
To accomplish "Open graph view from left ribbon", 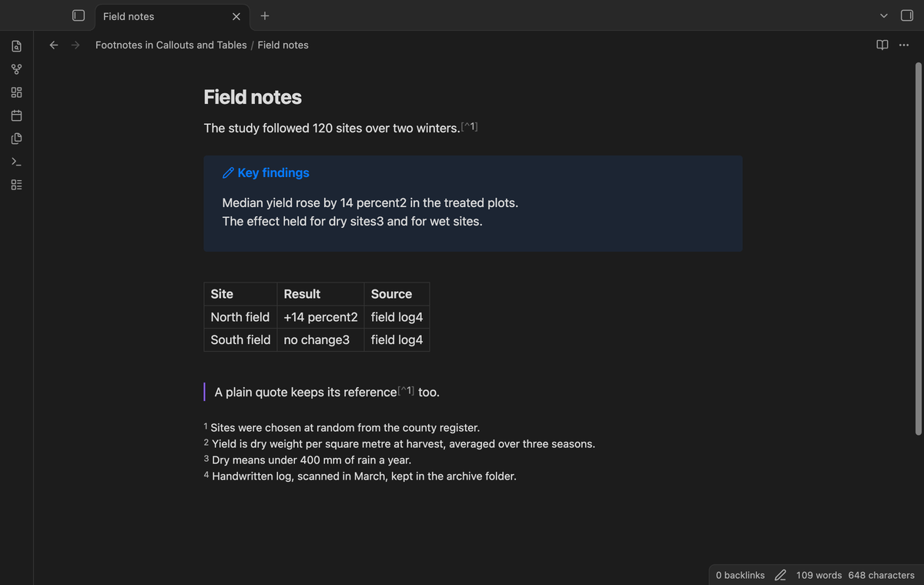I will [x=17, y=70].
